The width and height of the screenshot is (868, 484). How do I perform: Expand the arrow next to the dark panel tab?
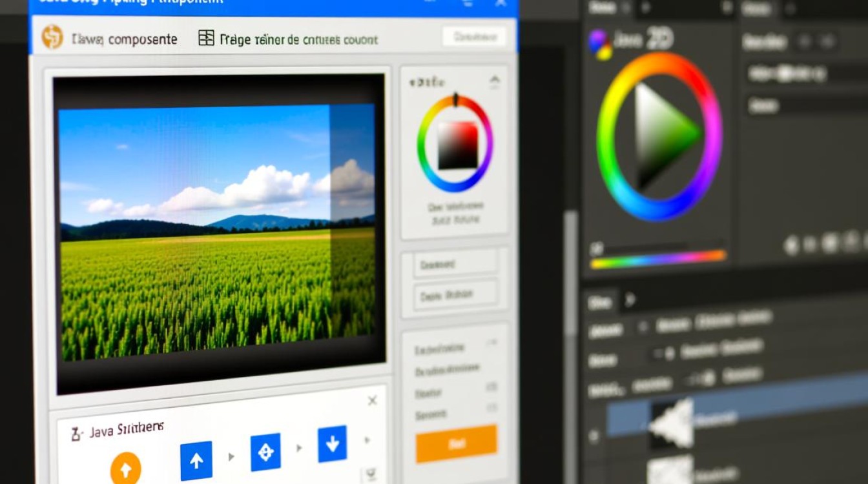630,299
